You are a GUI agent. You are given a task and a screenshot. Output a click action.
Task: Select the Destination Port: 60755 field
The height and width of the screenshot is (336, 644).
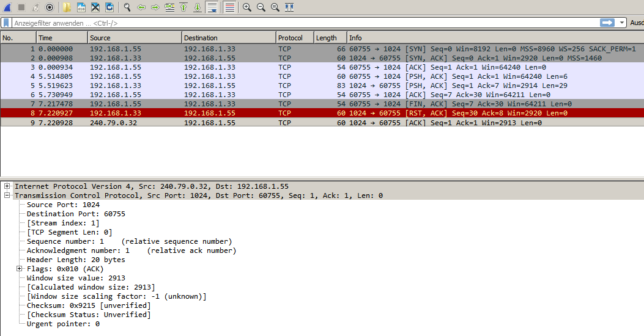(76, 214)
